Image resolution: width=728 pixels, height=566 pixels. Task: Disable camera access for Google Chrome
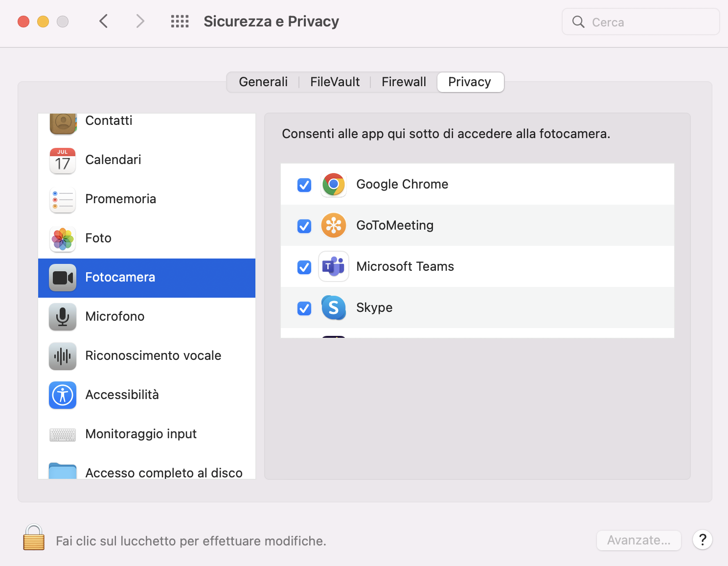[304, 185]
